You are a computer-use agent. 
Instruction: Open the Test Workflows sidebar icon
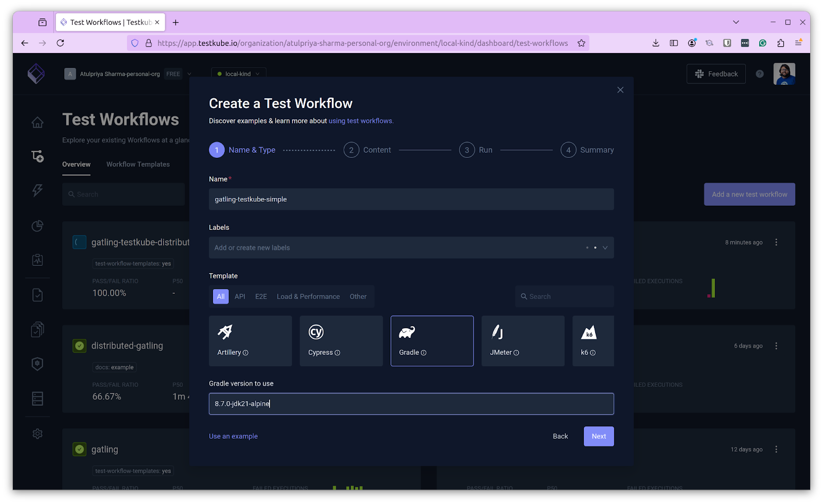(38, 156)
